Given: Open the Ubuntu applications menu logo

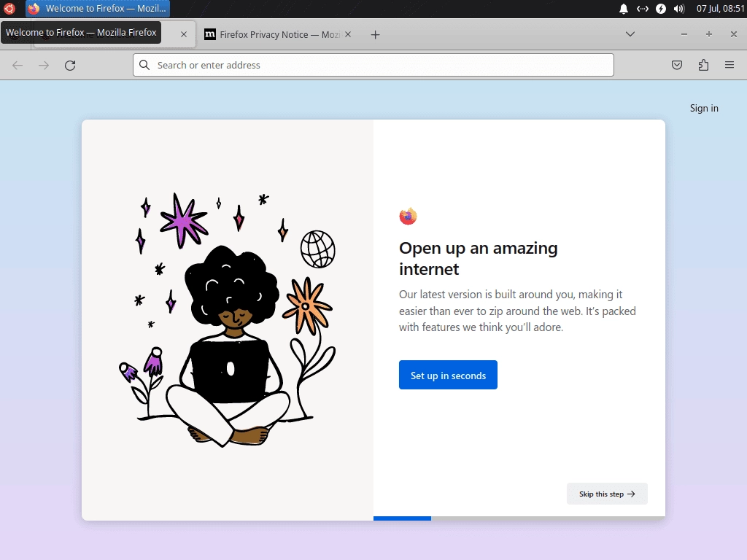Looking at the screenshot, I should click(9, 9).
